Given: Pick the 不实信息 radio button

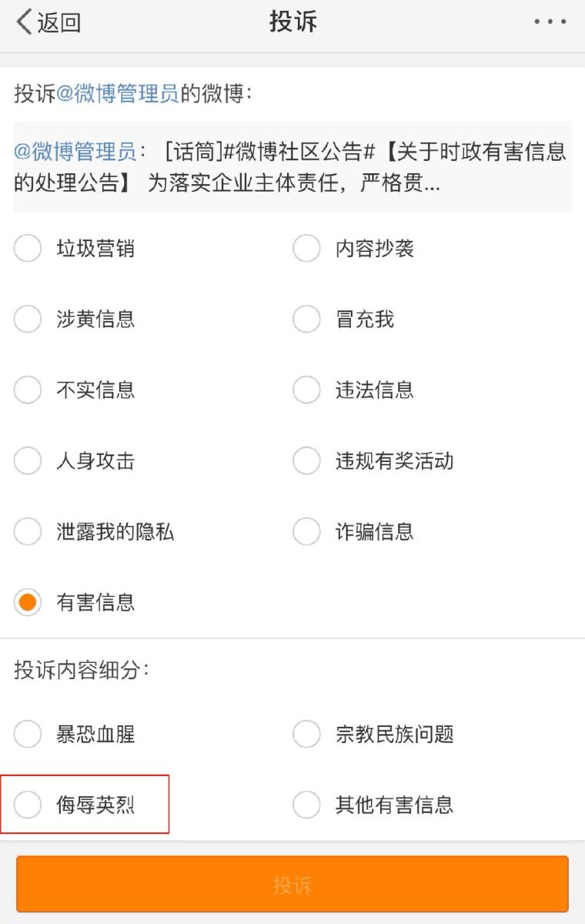Looking at the screenshot, I should (28, 390).
